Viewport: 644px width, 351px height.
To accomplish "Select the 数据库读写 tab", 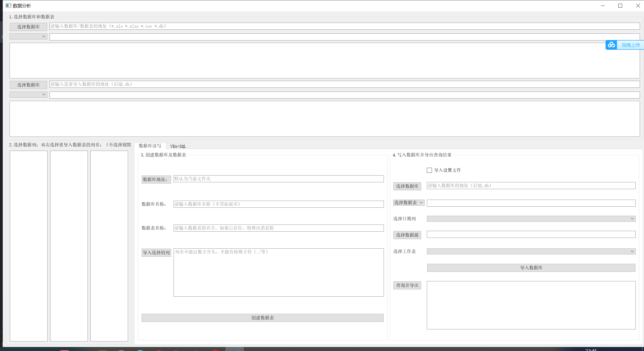I will point(150,146).
